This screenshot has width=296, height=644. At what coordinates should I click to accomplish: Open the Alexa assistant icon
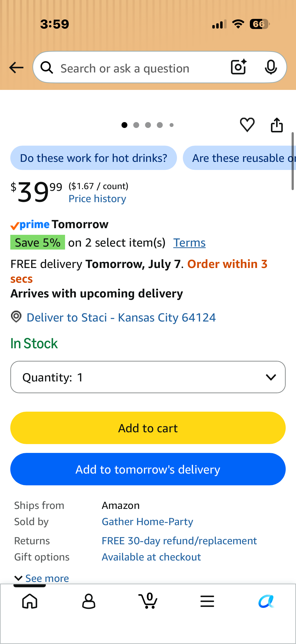[266, 601]
